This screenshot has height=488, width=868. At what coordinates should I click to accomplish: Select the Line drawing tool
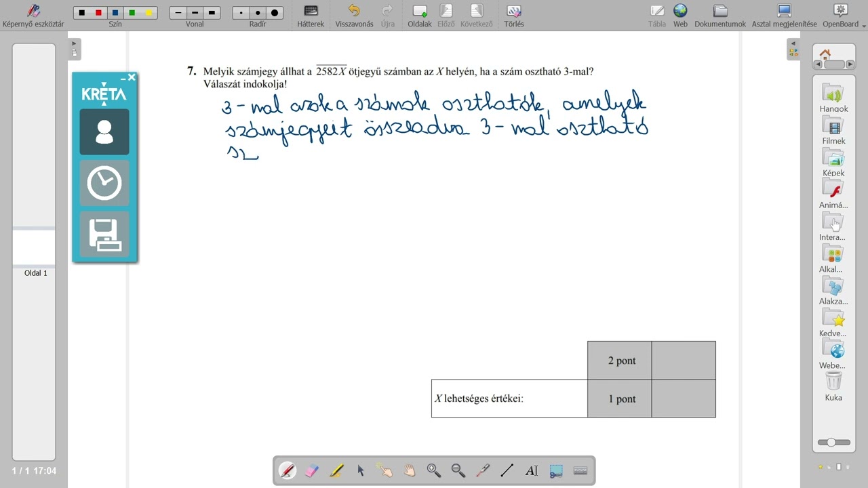tap(507, 470)
